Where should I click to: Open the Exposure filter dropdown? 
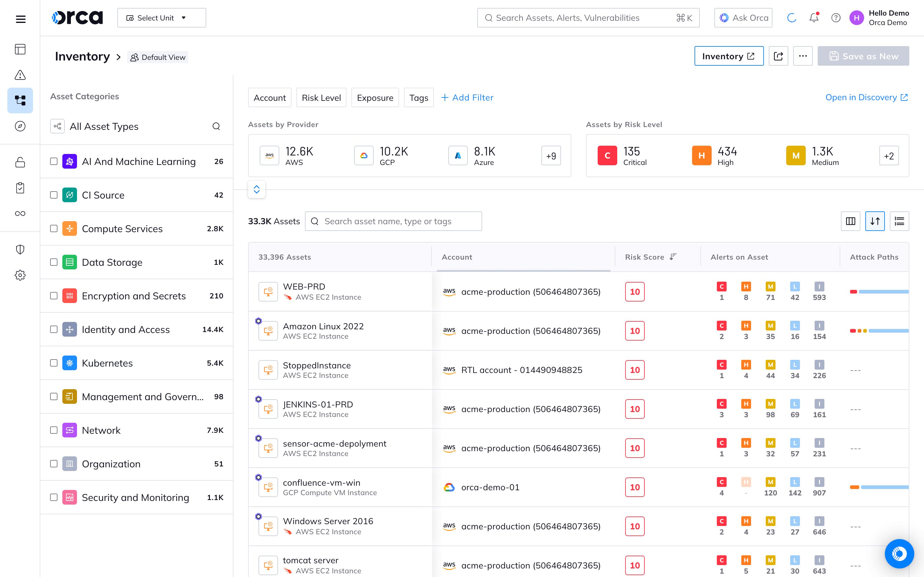click(375, 98)
